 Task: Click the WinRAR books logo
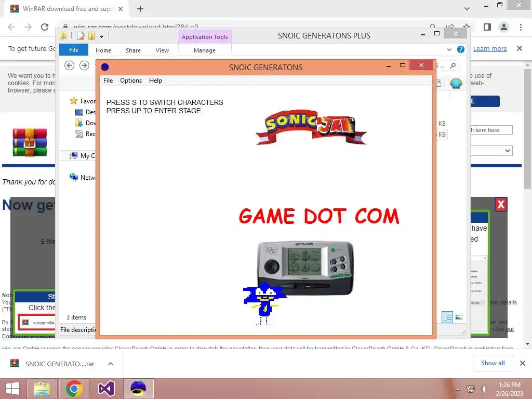[x=30, y=142]
